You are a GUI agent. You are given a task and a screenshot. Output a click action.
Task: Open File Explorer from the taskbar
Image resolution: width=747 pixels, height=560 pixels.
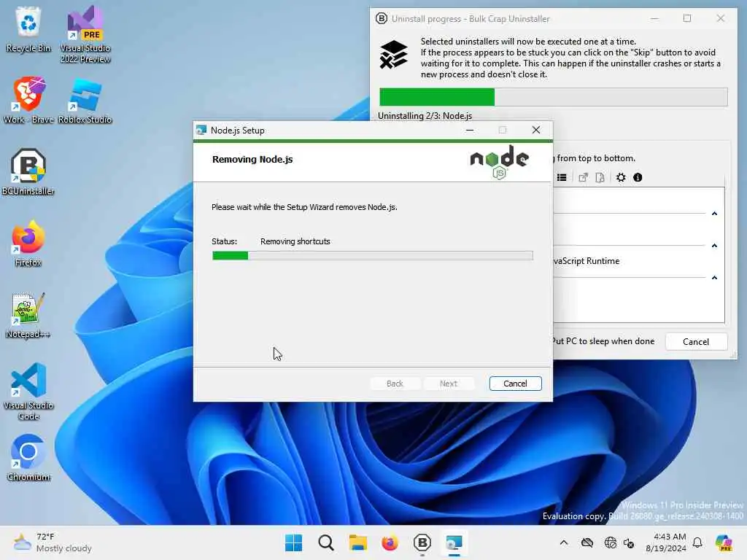(x=357, y=542)
